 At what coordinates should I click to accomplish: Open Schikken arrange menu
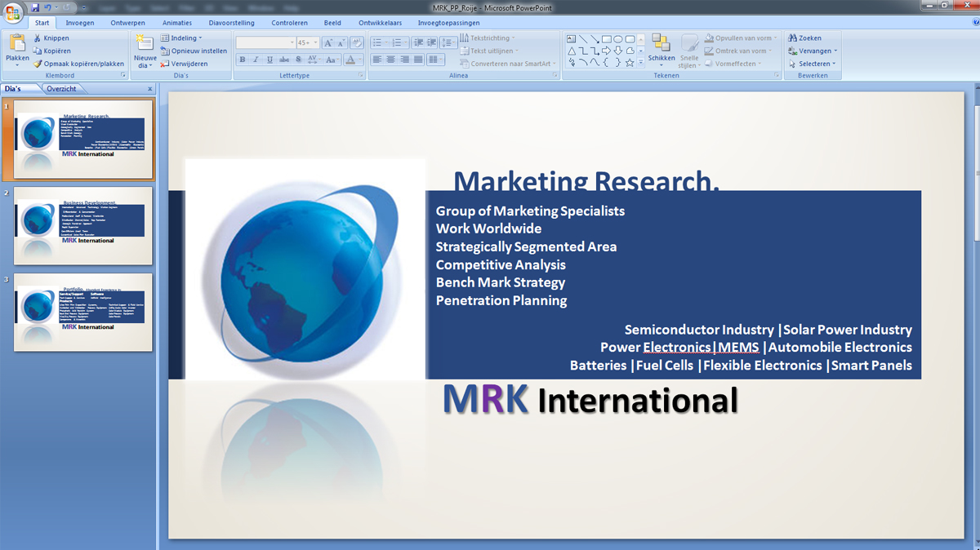(661, 51)
